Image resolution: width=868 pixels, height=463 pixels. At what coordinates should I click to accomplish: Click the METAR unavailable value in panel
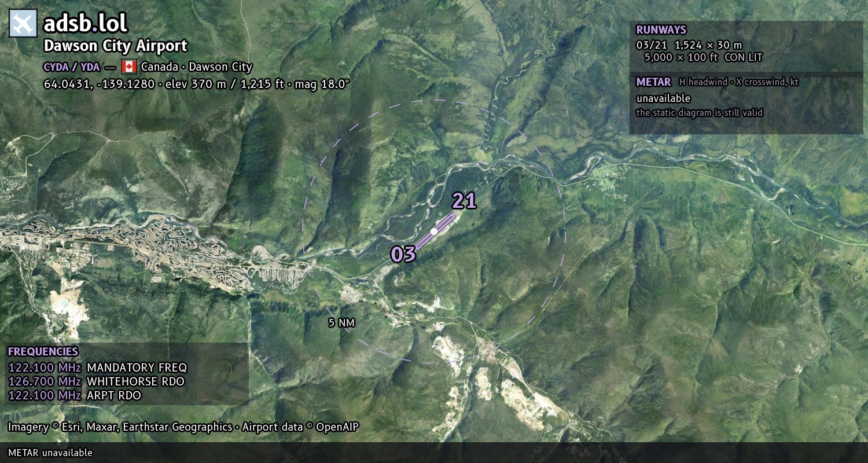663,98
